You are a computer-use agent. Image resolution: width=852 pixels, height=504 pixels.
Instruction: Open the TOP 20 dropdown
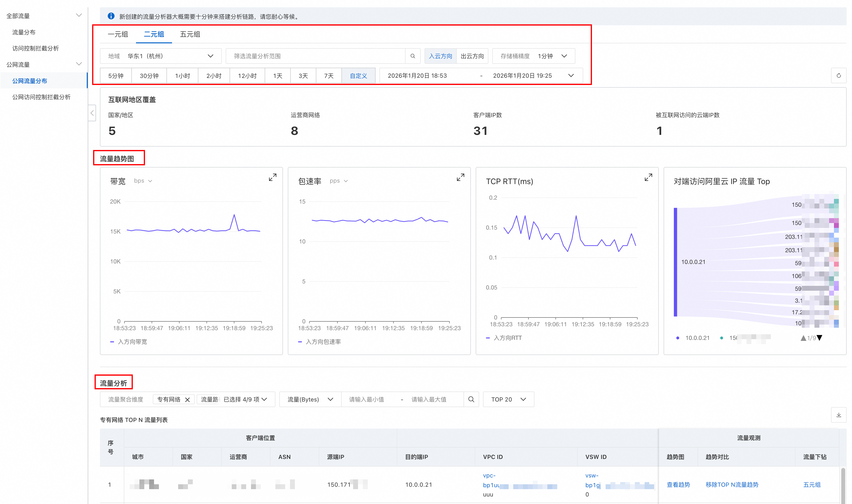pos(508,399)
